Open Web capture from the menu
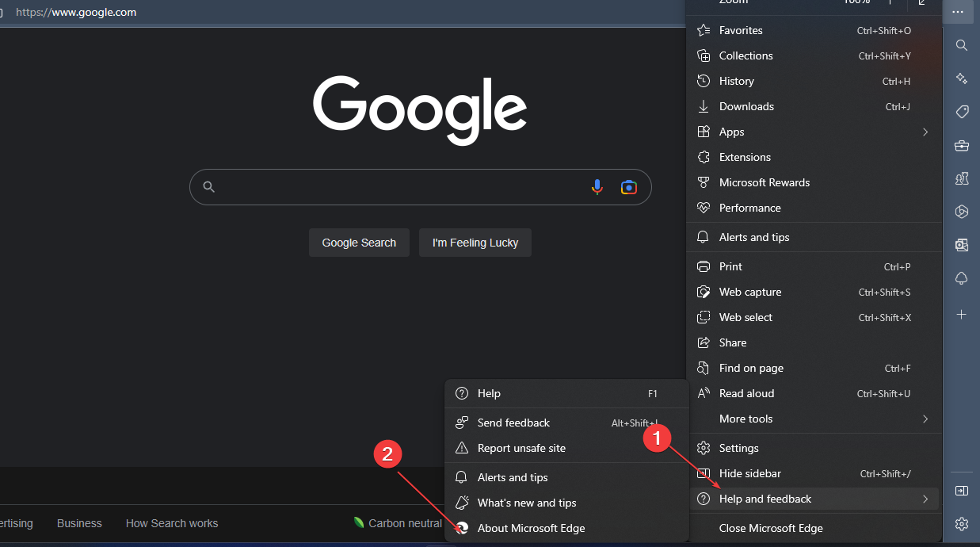The height and width of the screenshot is (547, 980). point(814,292)
